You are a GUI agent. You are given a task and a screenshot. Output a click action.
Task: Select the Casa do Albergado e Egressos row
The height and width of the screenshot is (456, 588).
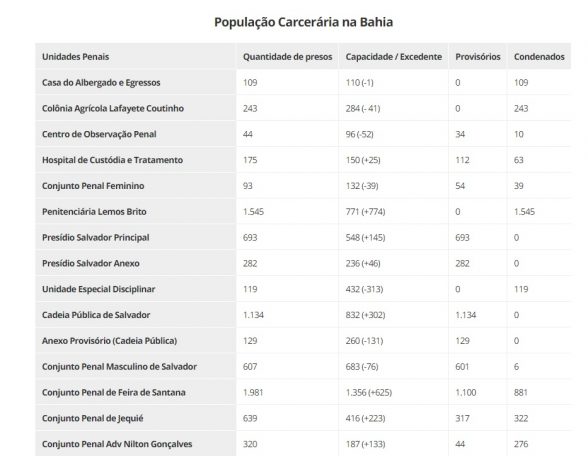pyautogui.click(x=303, y=82)
